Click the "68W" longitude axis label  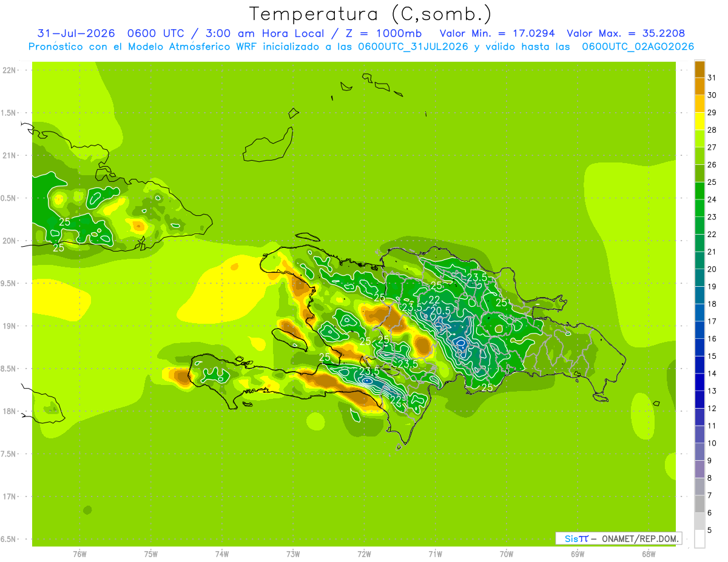point(649,554)
